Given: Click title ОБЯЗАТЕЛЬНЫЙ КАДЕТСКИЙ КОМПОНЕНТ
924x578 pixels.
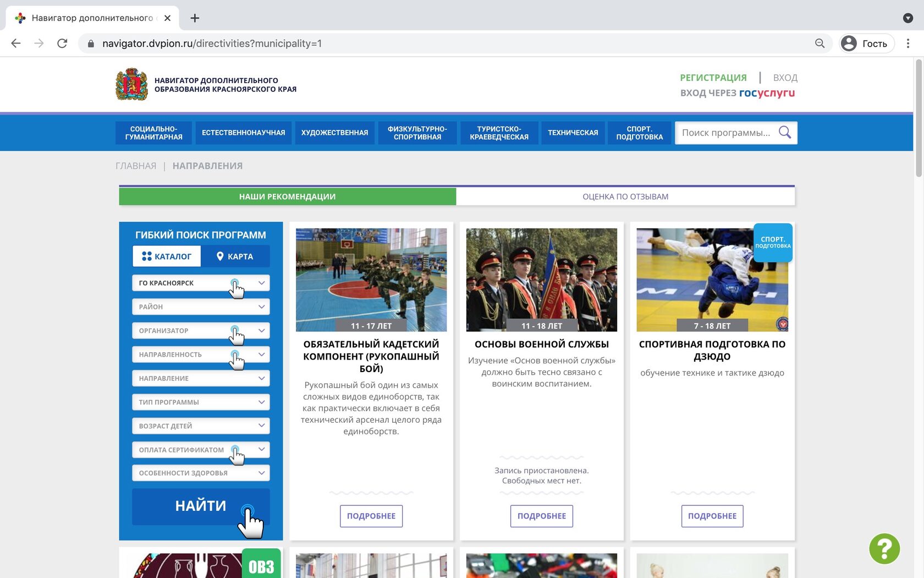Looking at the screenshot, I should 371,356.
